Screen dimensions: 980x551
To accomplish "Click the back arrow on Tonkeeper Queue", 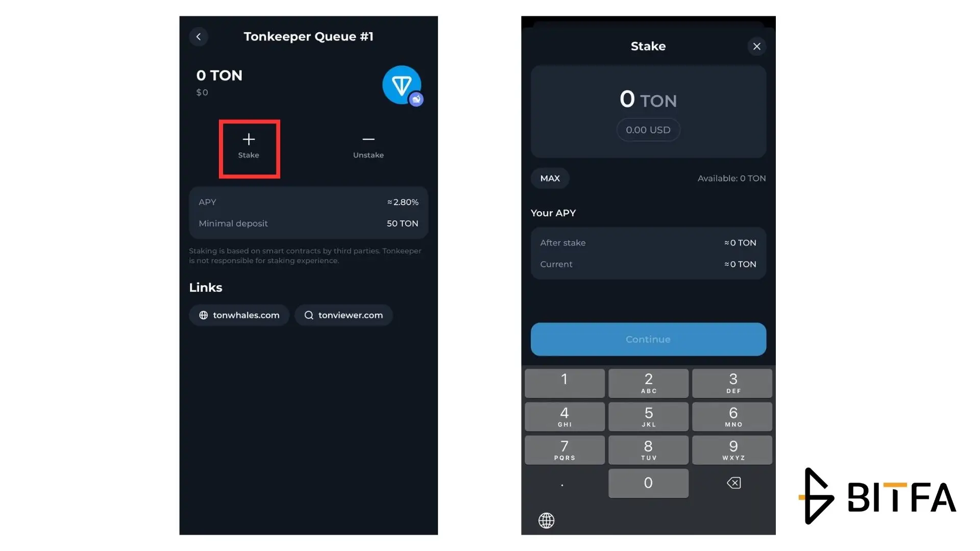I will tap(199, 36).
